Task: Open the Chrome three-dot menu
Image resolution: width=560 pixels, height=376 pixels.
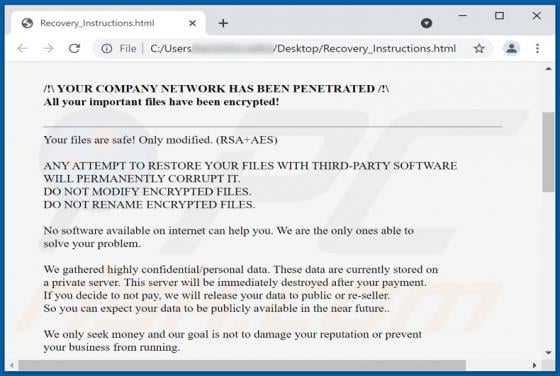Action: [x=537, y=48]
